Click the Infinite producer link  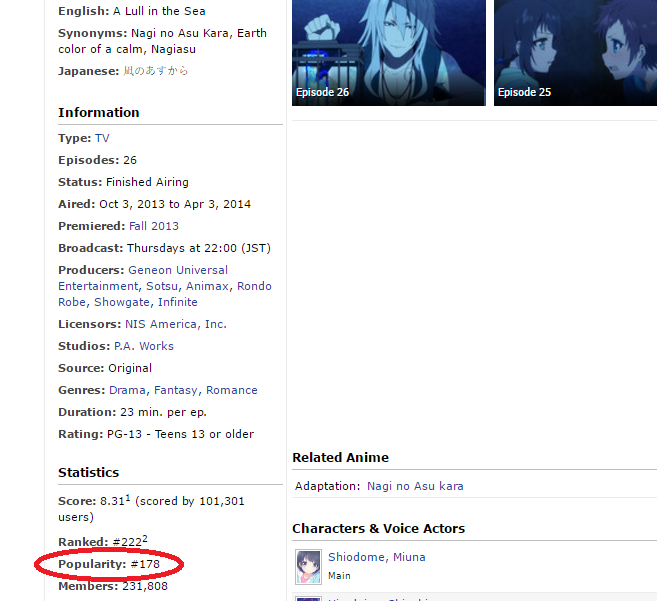178,302
